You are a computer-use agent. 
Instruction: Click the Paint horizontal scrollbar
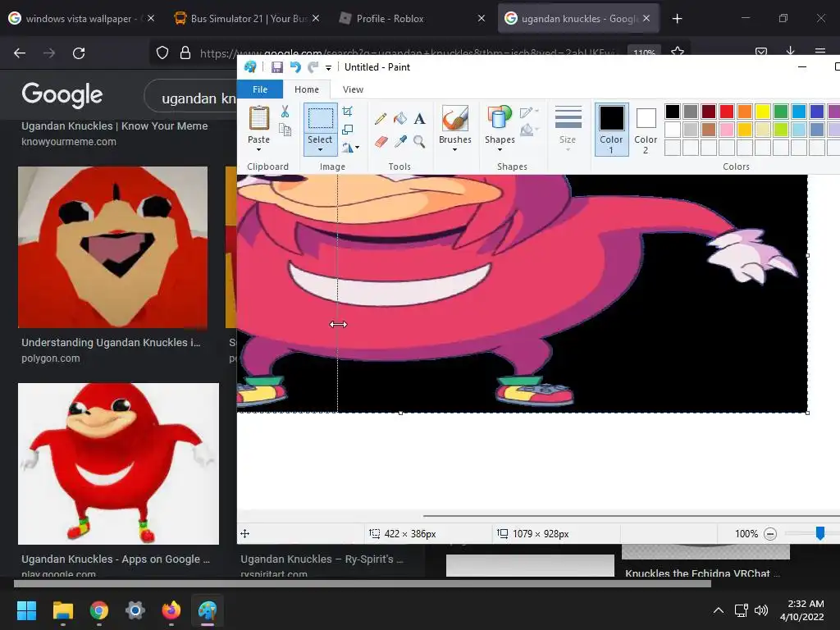(631, 516)
